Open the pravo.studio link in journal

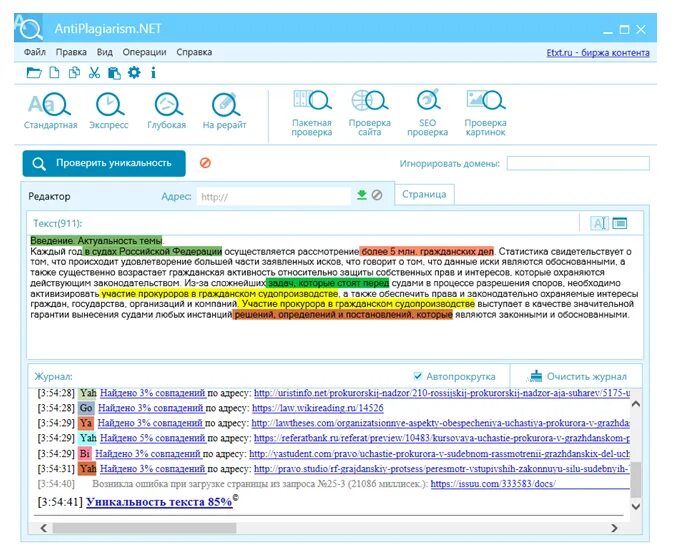coord(442,469)
